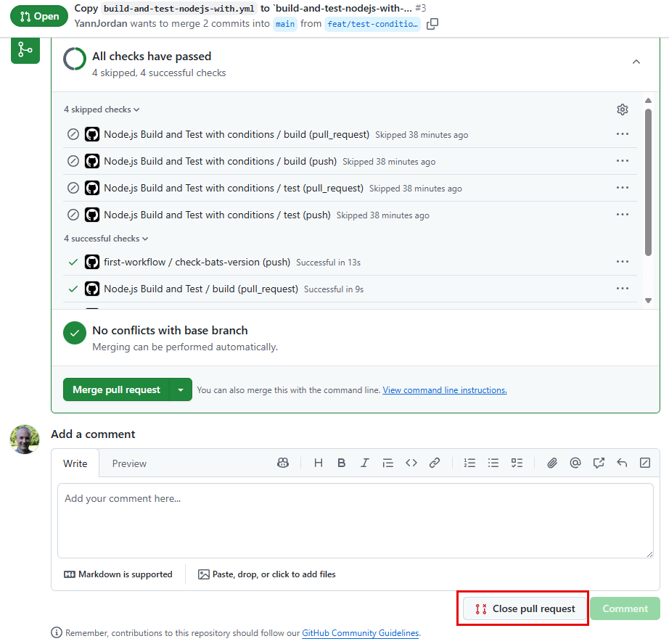669x644 pixels.
Task: Expand the 4 skipped checks list
Action: (101, 109)
